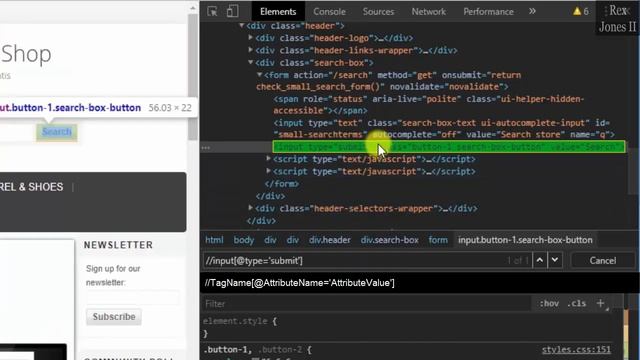Image resolution: width=640 pixels, height=360 pixels.
Task: Expand the second script text/javascript node
Action: (269, 171)
